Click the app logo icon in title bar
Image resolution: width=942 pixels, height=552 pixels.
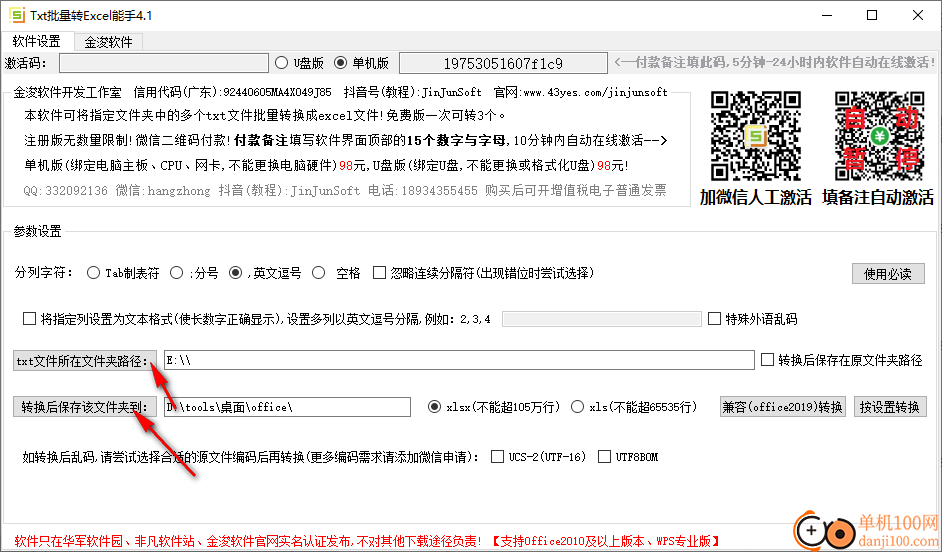(x=17, y=15)
